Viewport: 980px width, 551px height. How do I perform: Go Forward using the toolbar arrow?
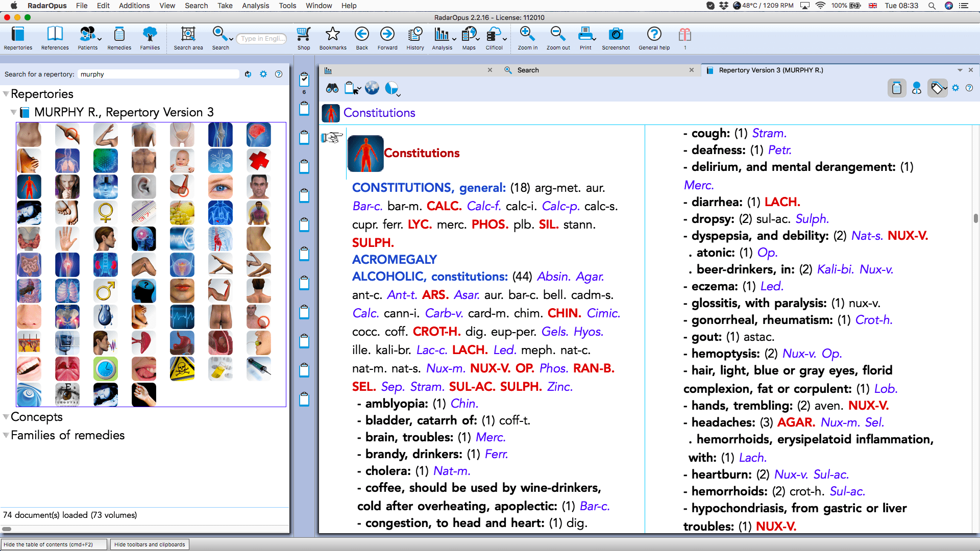click(387, 38)
